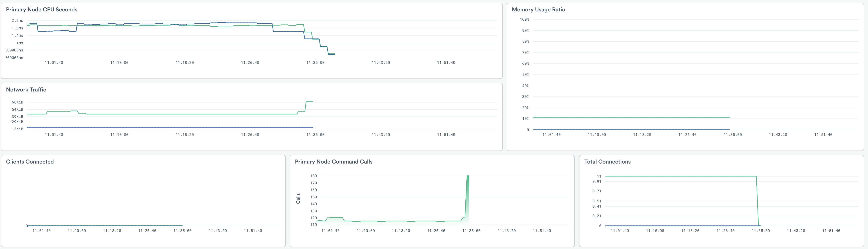
Task: Click the Primary Node Command Calls title
Action: (x=334, y=161)
